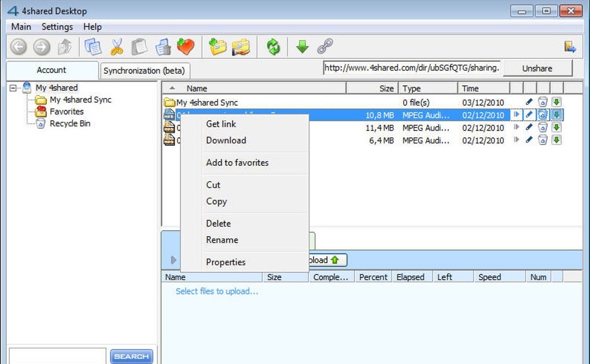Choose Add to favorites in context menu

237,162
